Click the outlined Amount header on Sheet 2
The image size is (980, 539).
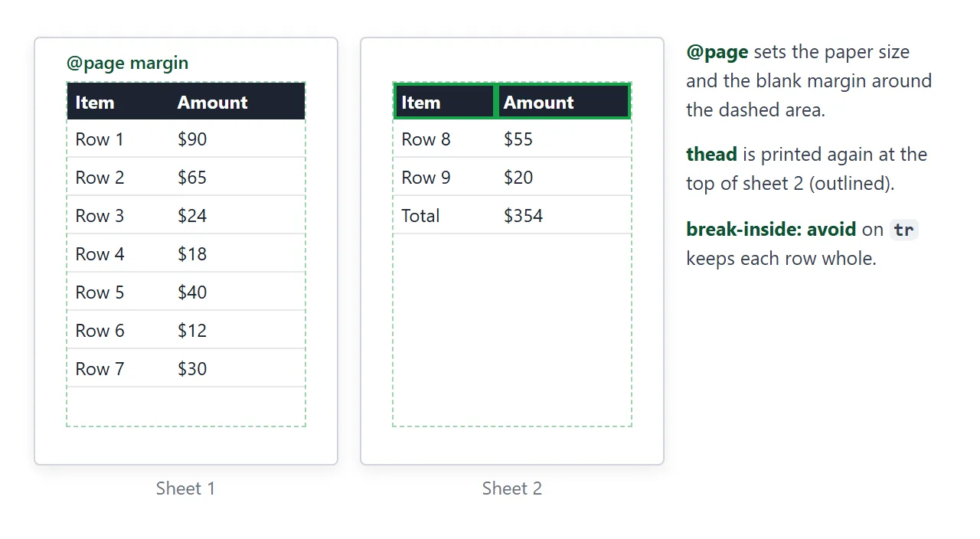[563, 102]
